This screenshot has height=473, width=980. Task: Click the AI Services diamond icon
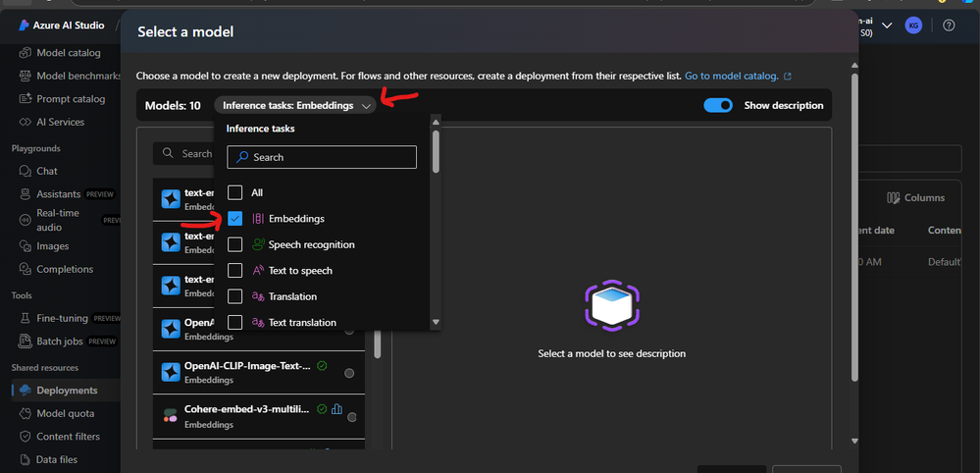coord(25,122)
